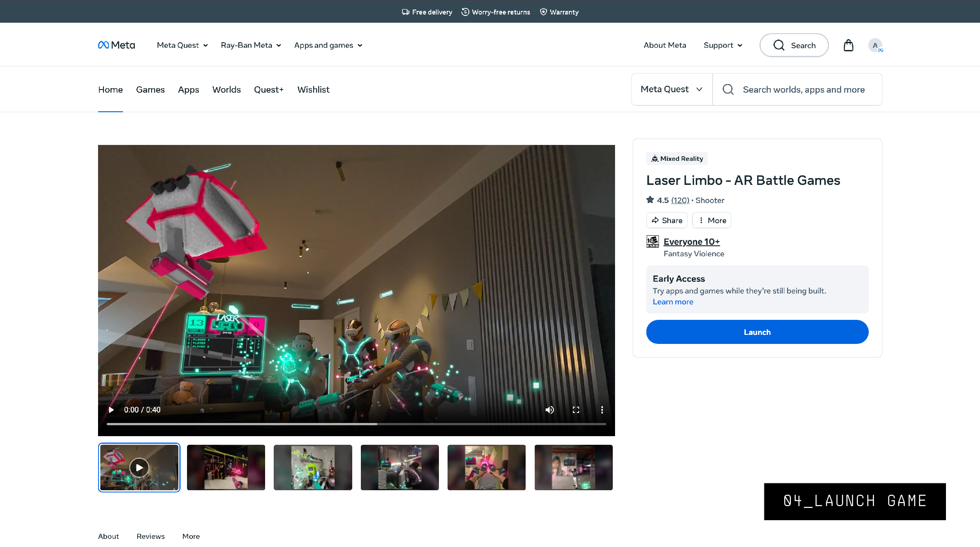Image resolution: width=980 pixels, height=547 pixels.
Task: Open video player more options
Action: tap(602, 410)
